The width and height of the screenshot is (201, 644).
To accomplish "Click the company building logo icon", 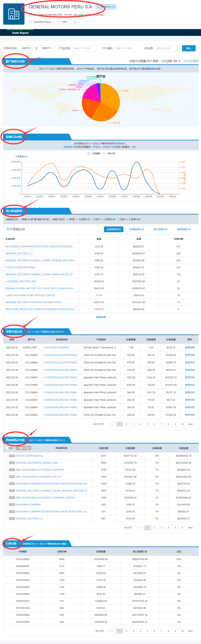I will 14,14.
